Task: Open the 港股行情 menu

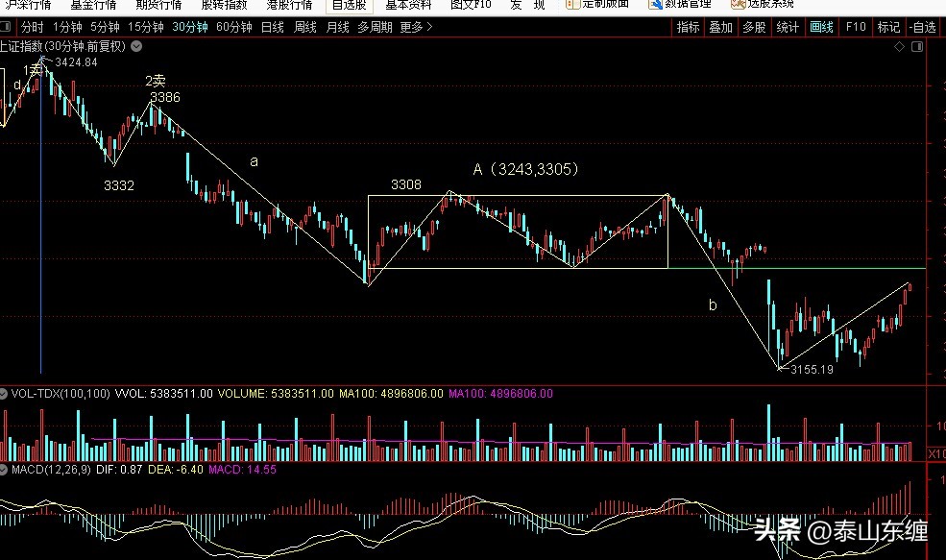Action: (x=289, y=5)
